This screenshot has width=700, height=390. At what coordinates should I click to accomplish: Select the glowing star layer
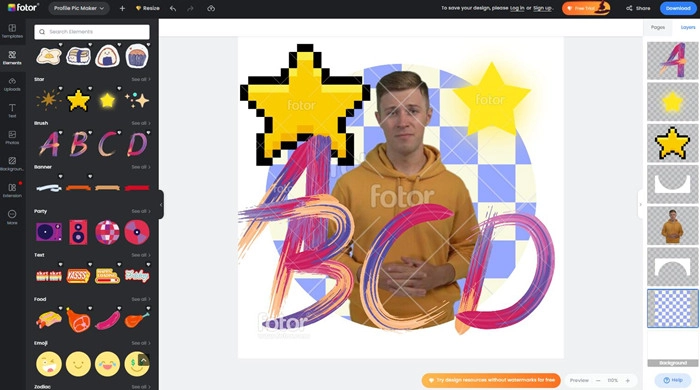coord(672,102)
